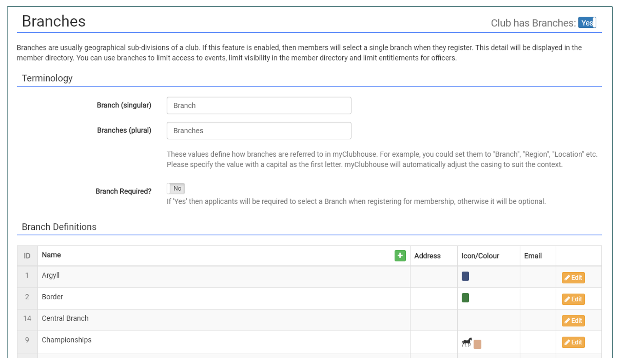Edit the Central Branch row

point(573,321)
